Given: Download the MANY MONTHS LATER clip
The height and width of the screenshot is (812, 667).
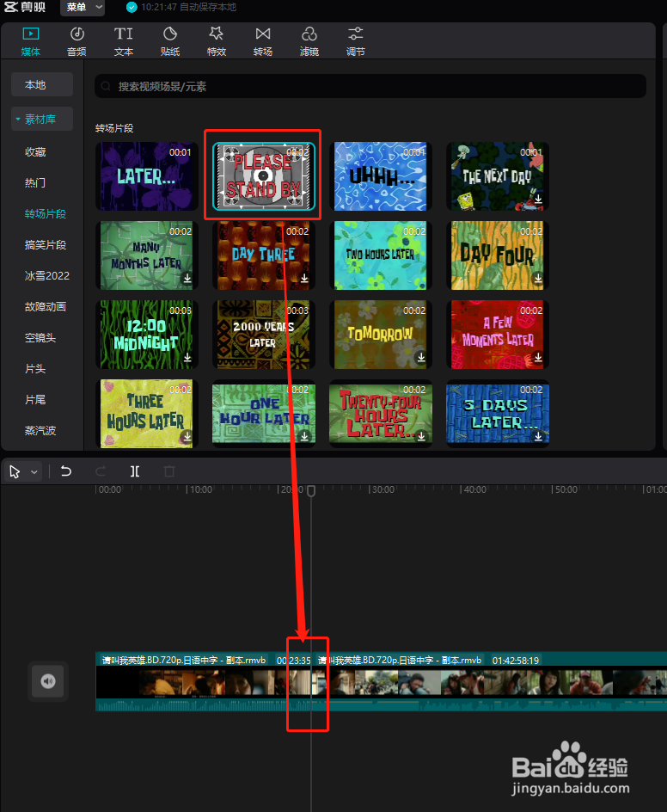Looking at the screenshot, I should tap(187, 278).
